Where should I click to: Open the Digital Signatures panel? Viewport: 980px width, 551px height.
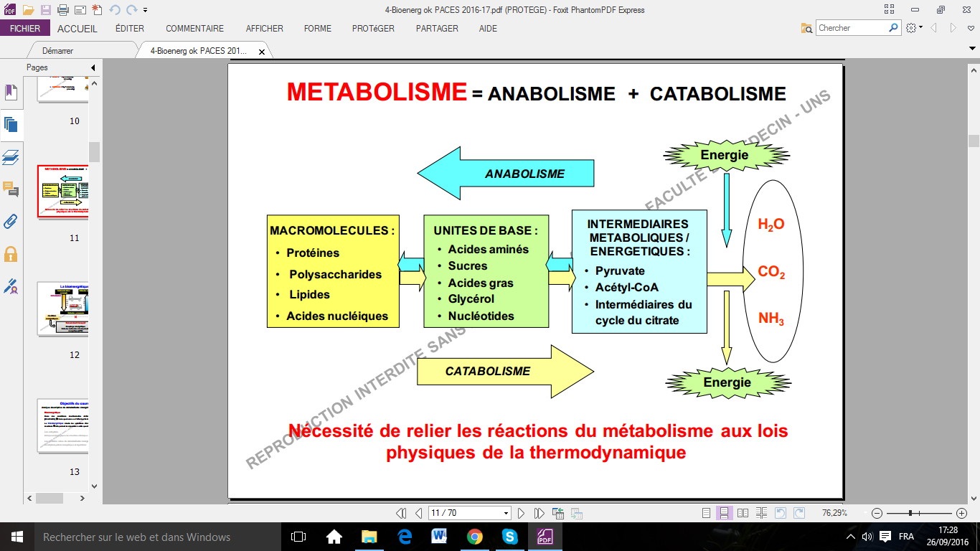(x=11, y=287)
